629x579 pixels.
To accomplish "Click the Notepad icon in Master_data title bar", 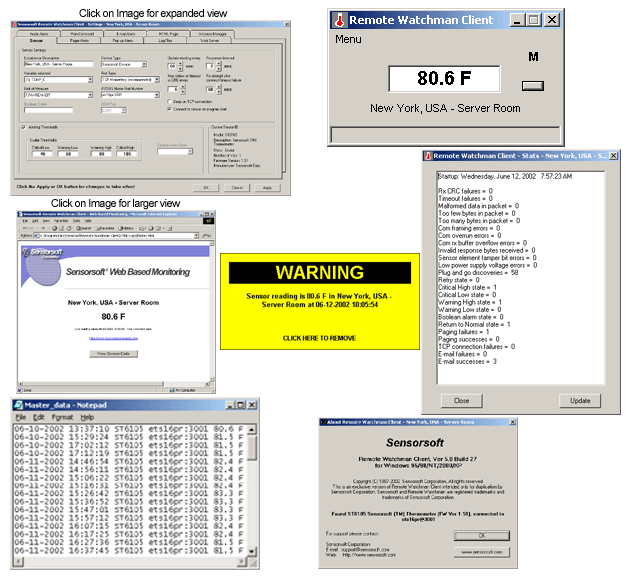I will coord(19,404).
